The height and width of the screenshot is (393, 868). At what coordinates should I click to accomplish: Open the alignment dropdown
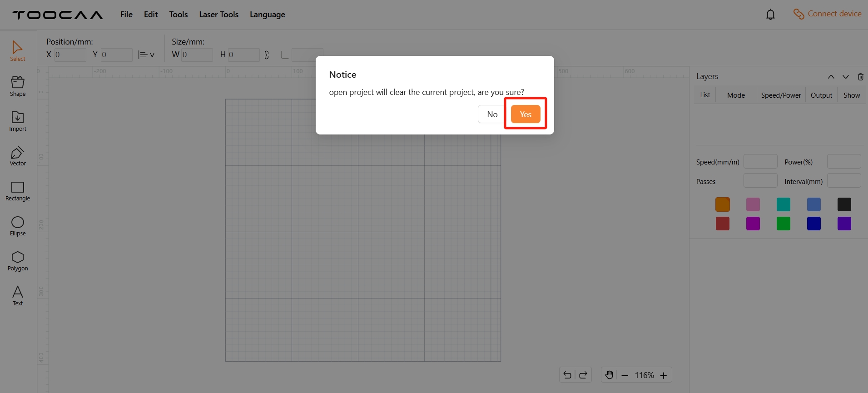(x=146, y=55)
